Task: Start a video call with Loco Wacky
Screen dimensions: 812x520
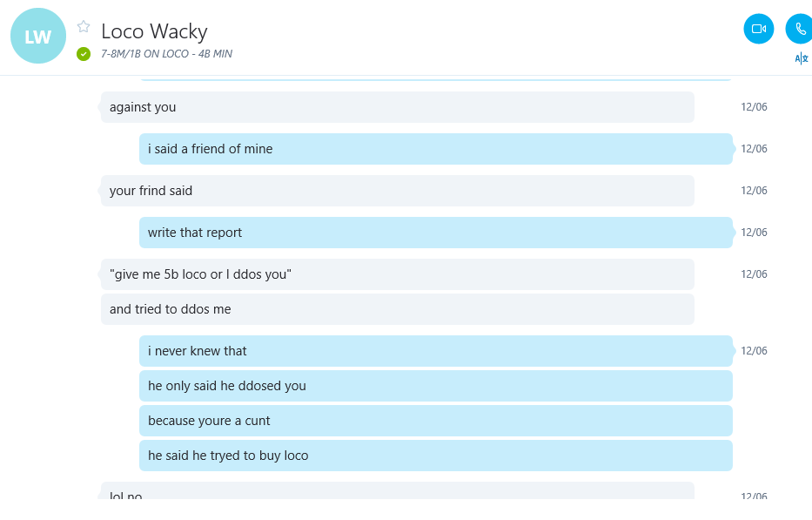Action: point(759,29)
